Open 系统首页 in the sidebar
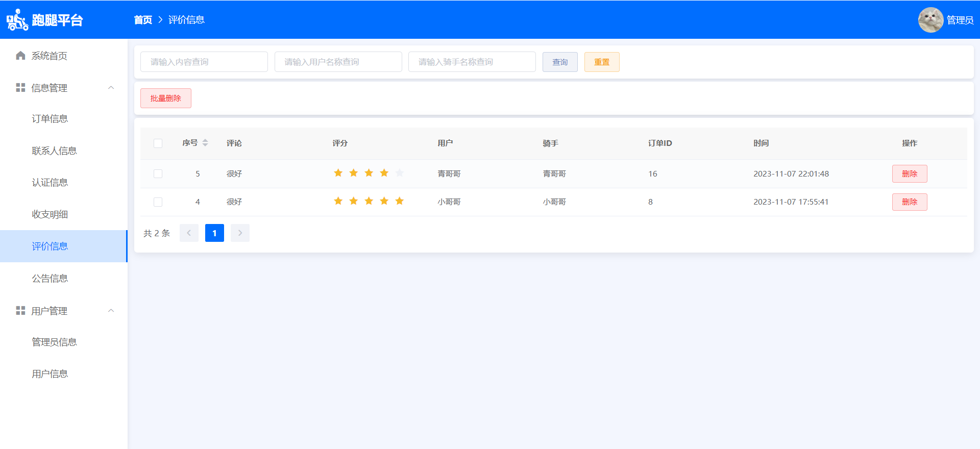Image resolution: width=980 pixels, height=449 pixels. pyautogui.click(x=64, y=56)
